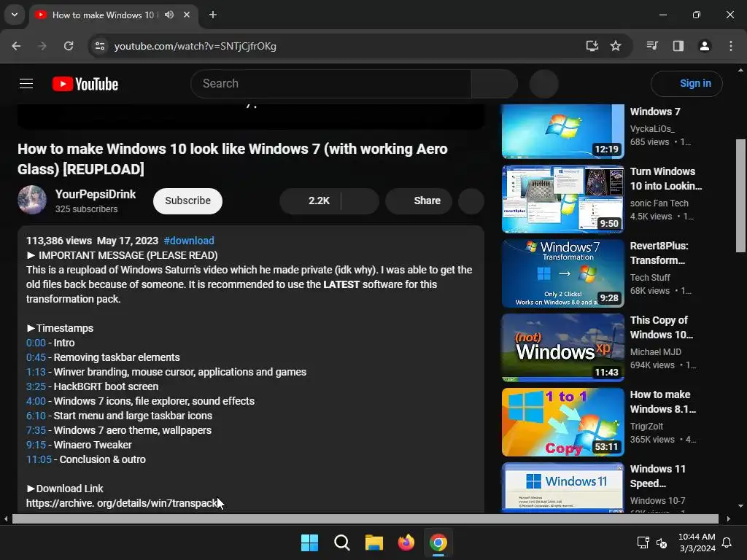Open a new browser tab

213,15
